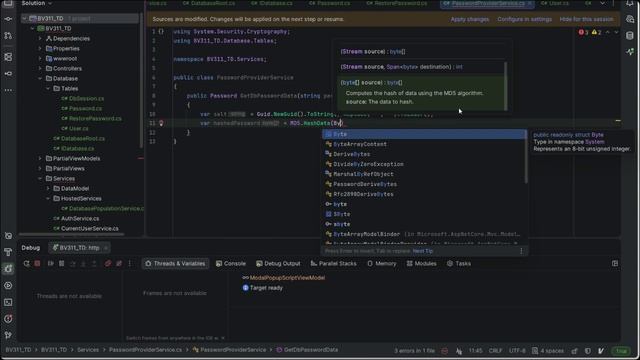Expand the wwwroot folder
Screen dimensions: 640x360
pyautogui.click(x=40, y=58)
